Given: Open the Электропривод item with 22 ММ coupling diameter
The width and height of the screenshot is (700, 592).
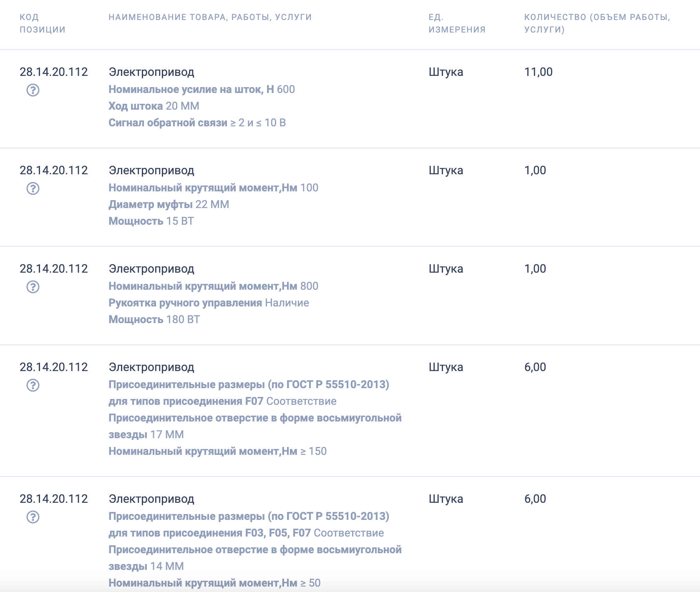Looking at the screenshot, I should pos(151,170).
